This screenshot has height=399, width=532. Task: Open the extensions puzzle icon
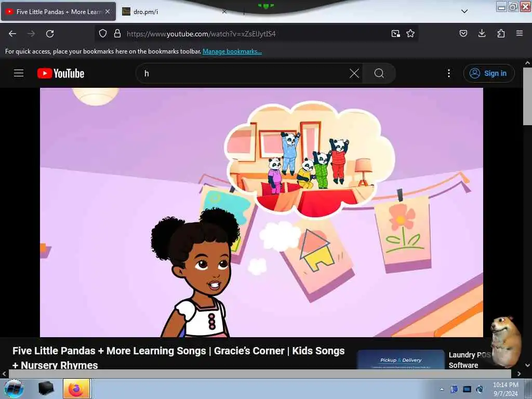click(x=501, y=33)
